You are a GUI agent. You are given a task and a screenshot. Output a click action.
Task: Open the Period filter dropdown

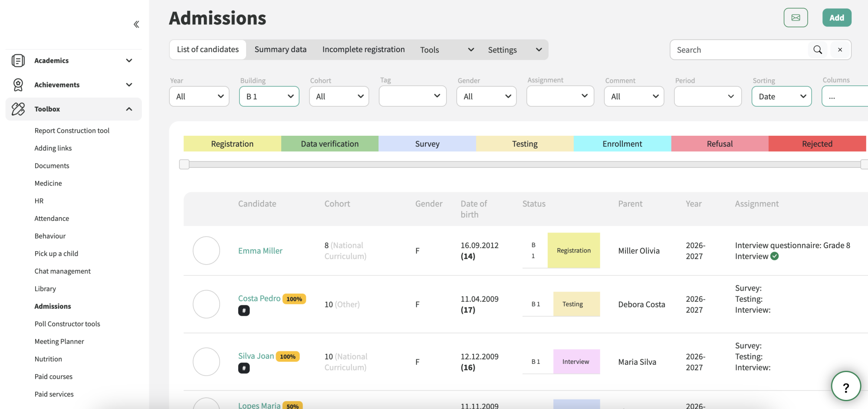pos(708,96)
